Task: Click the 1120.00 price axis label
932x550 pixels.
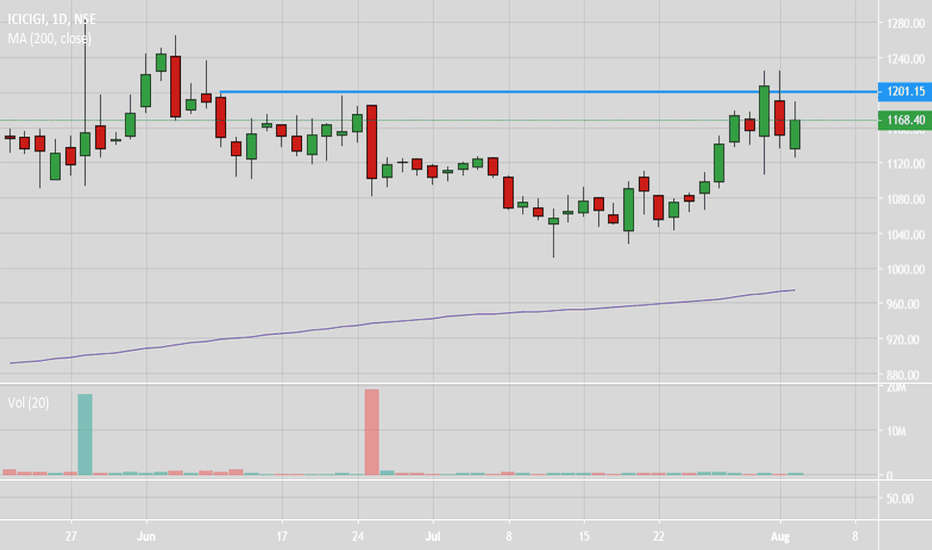Action: coord(905,164)
